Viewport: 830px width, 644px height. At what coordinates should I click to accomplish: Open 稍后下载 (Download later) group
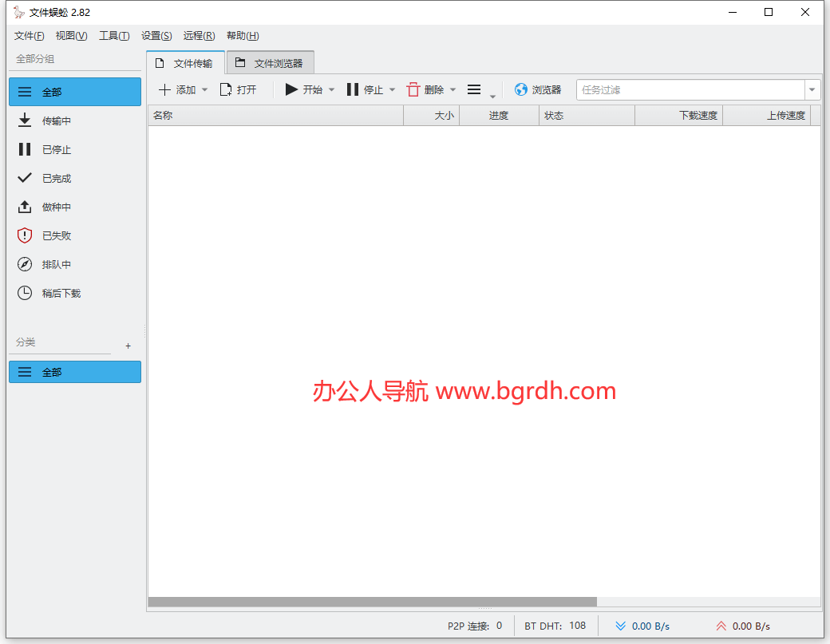click(x=61, y=294)
